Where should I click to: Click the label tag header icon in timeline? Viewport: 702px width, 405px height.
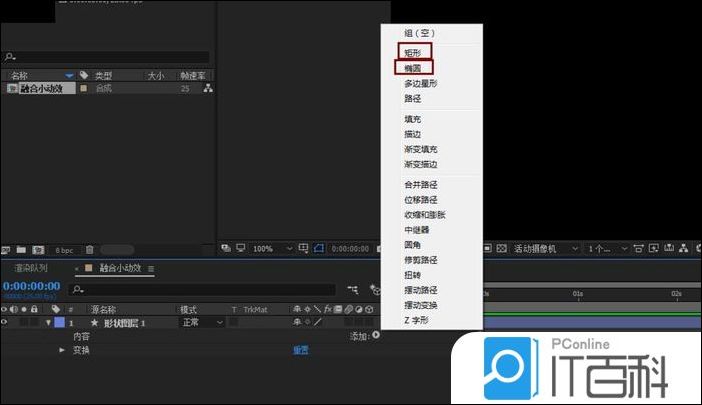pos(56,309)
